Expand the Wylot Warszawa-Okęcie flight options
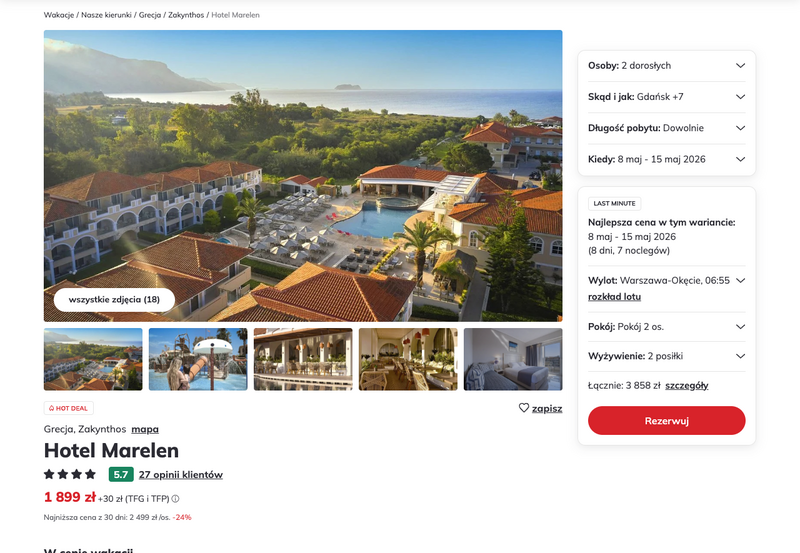This screenshot has height=553, width=800. tap(740, 281)
